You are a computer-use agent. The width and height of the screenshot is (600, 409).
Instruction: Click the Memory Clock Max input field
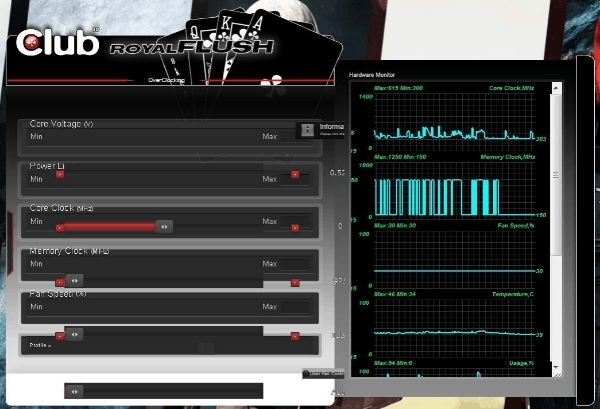[x=295, y=264]
